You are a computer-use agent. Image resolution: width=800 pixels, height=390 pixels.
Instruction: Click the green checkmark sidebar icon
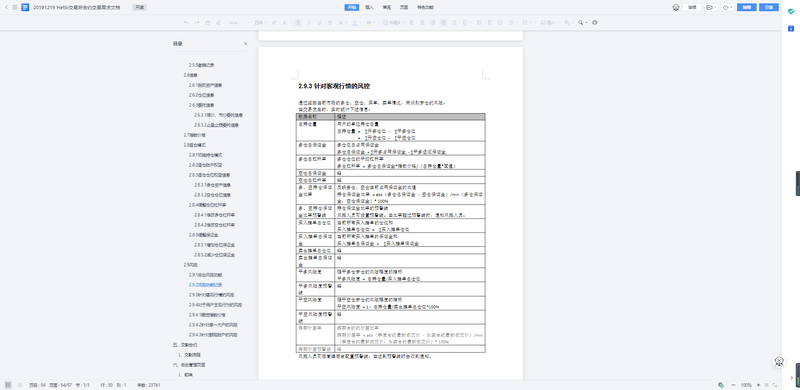791,11
